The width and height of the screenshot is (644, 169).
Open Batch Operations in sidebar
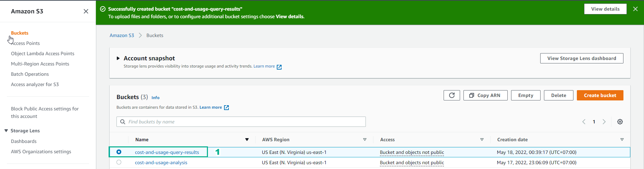(x=30, y=74)
